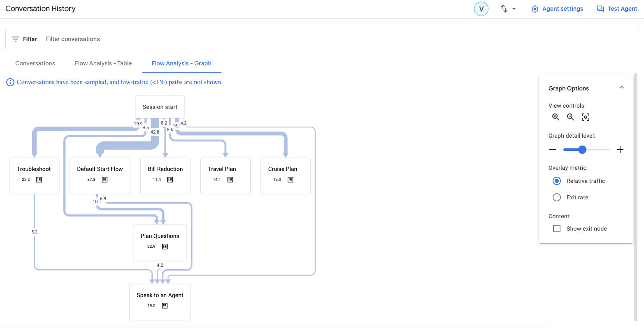The height and width of the screenshot is (328, 644).
Task: Click the zoom out magnifier icon
Action: tap(570, 117)
